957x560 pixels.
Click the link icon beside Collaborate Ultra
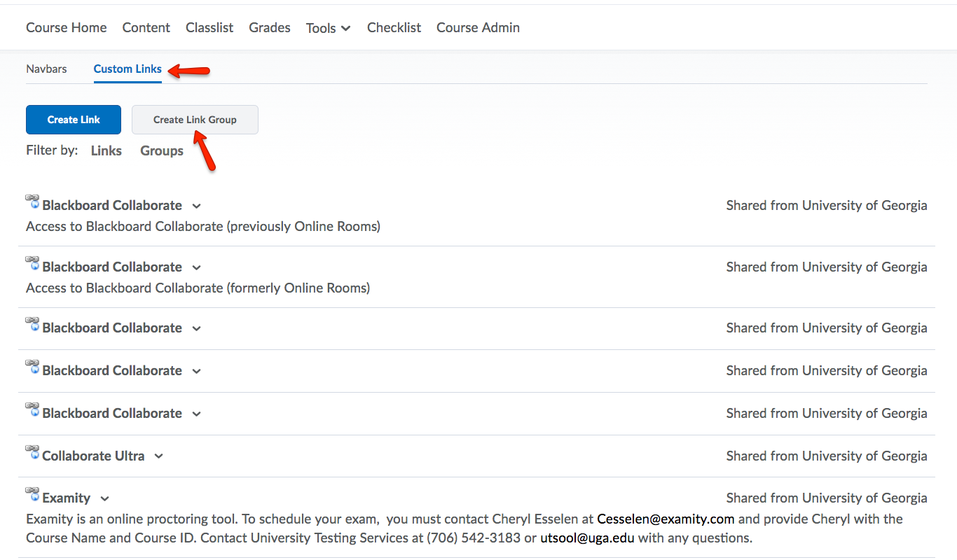[x=32, y=453]
